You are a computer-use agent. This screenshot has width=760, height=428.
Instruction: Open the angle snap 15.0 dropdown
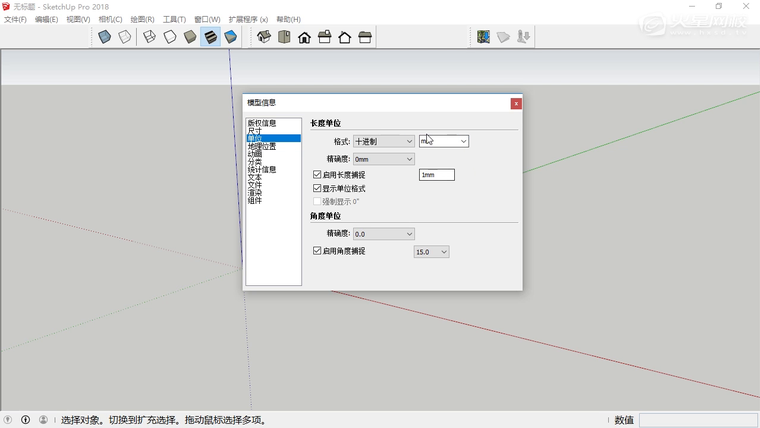[431, 252]
